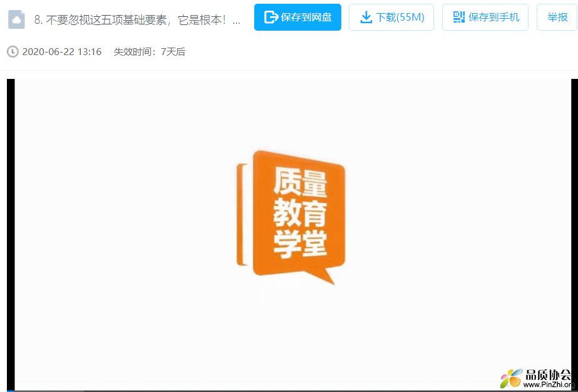The height and width of the screenshot is (392, 578).
Task: Click 保存到手机 button
Action: coord(485,17)
